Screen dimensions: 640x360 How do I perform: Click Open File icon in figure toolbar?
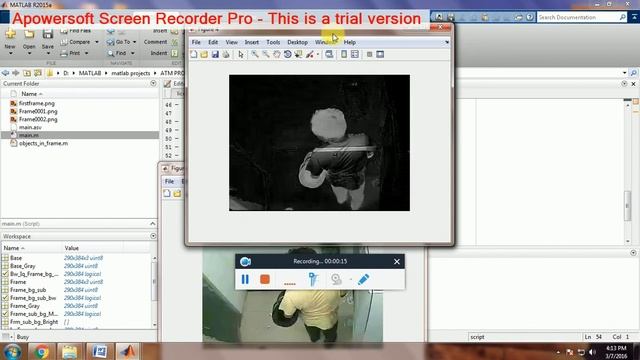coord(204,54)
